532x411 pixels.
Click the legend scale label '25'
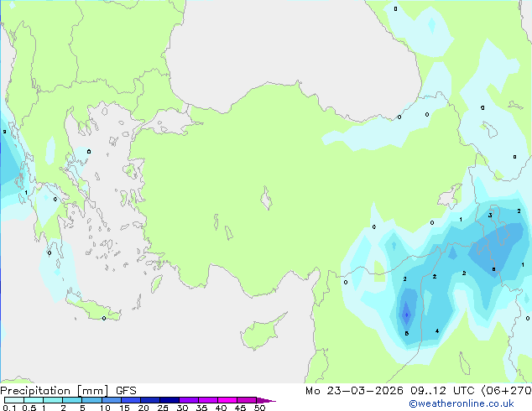[163, 408]
